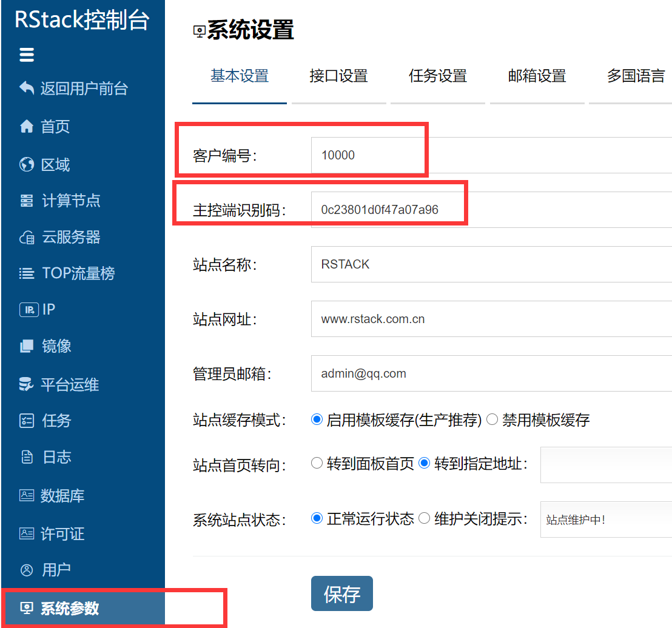Click the redirect address field after 转到指定地址
The width and height of the screenshot is (672, 628).
tap(606, 465)
